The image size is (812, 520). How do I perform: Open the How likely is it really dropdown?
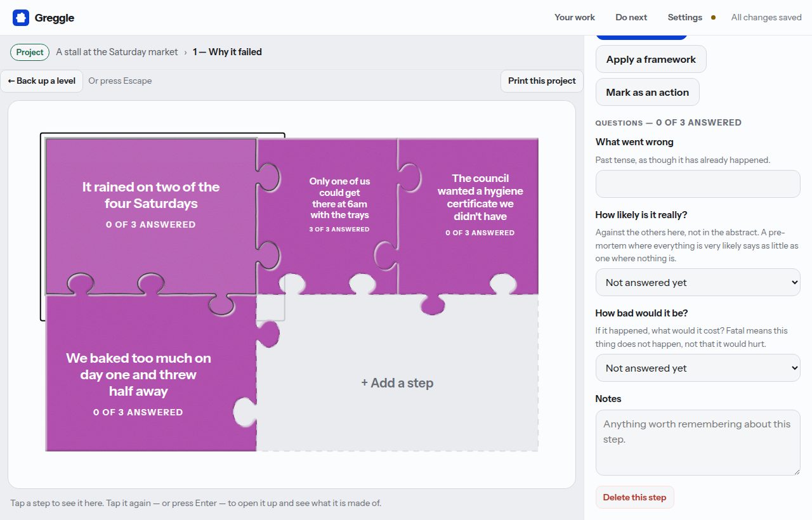[698, 282]
